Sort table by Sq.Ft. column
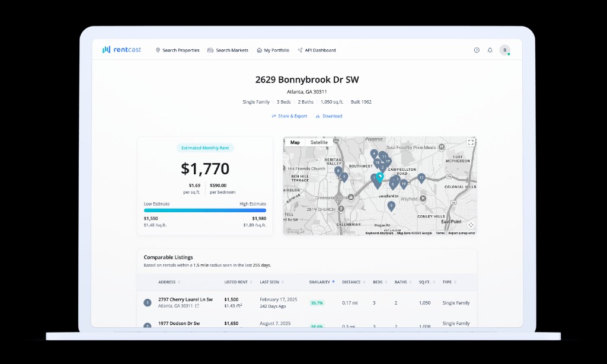Viewport: 607px width, 364px height. coord(427,282)
